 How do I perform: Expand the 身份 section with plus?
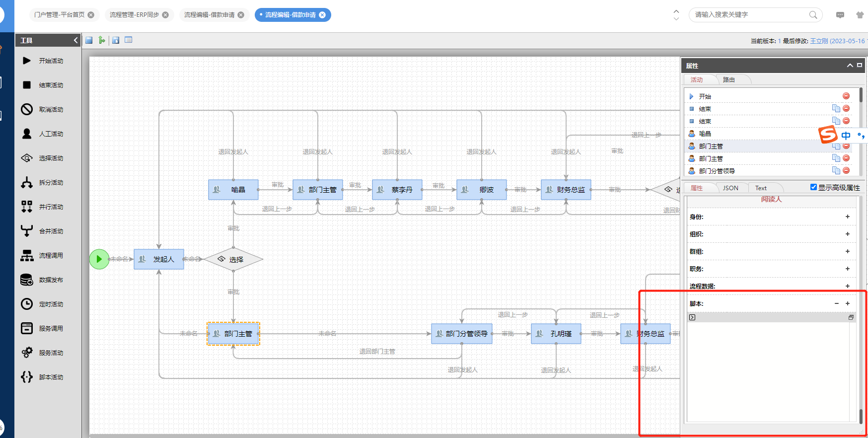(848, 217)
